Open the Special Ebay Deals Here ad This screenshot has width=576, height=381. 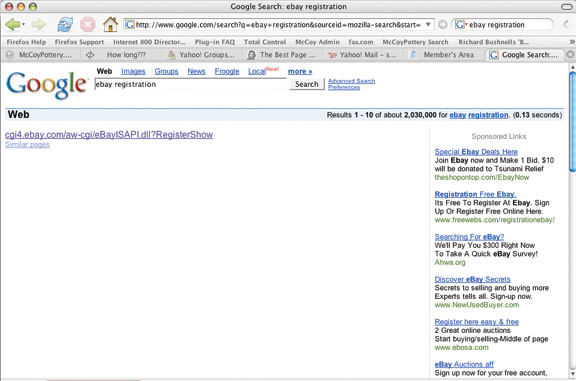[x=476, y=152]
